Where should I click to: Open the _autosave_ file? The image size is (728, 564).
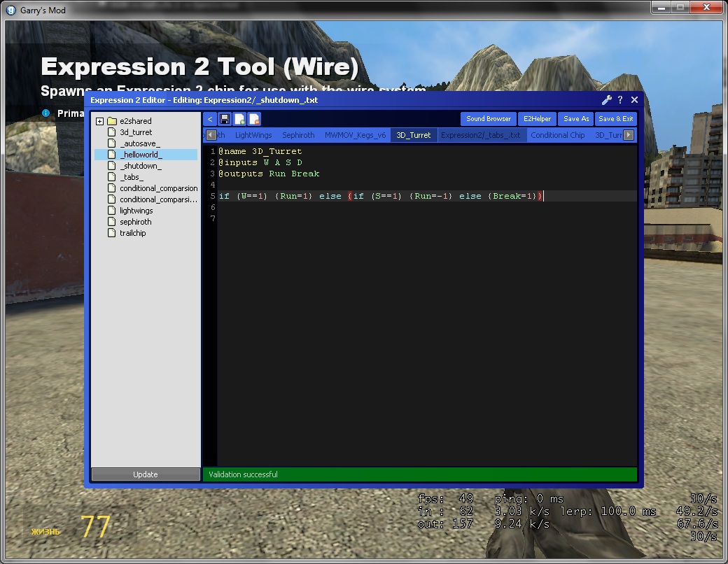[x=140, y=143]
